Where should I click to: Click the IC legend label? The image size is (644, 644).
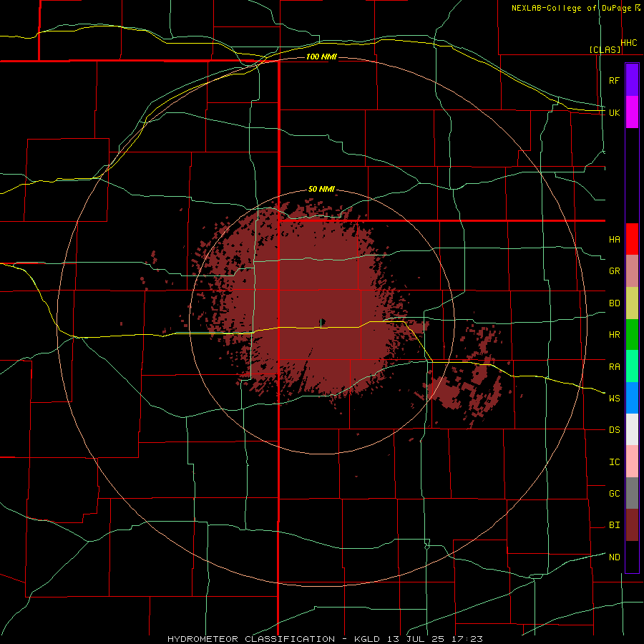(615, 462)
